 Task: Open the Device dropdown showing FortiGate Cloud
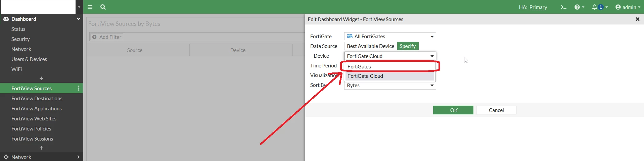tap(390, 56)
